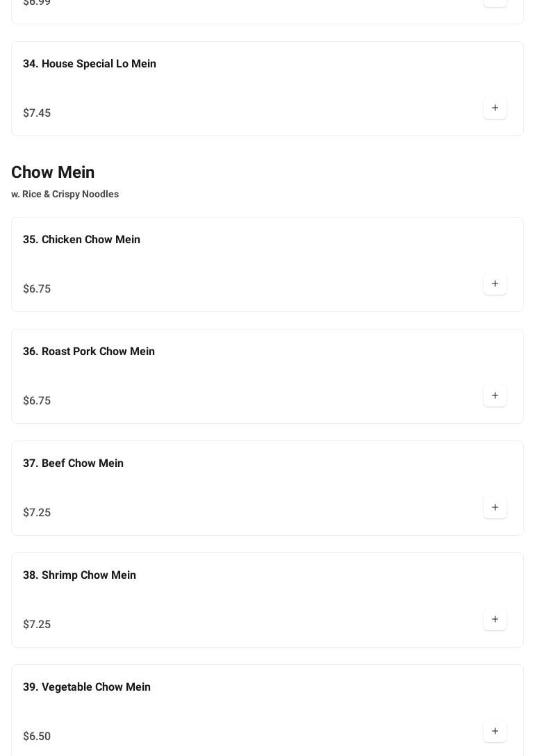View the 37. Beef Chow Mein item
The width and height of the screenshot is (535, 756).
click(x=73, y=463)
